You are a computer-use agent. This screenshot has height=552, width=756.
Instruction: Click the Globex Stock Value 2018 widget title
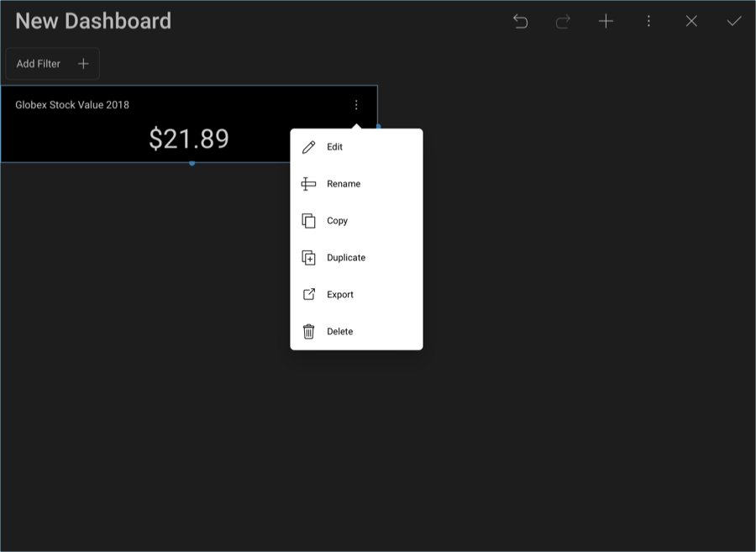(x=72, y=105)
